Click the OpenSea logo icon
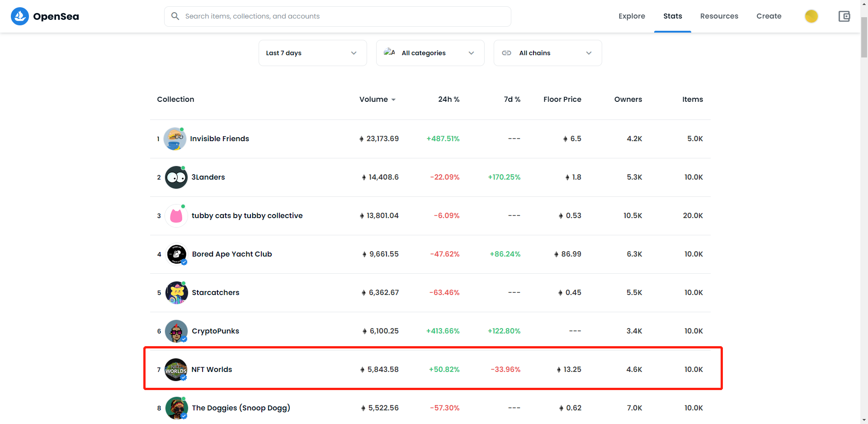This screenshot has width=868, height=424. [20, 16]
